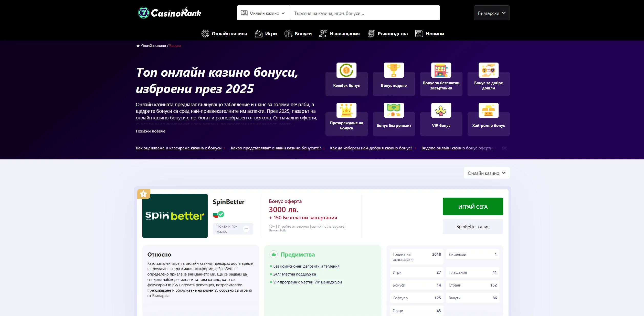The width and height of the screenshot is (644, 316).
Task: Open Бонус за безплатни завъртания slot icon
Action: [x=441, y=70]
